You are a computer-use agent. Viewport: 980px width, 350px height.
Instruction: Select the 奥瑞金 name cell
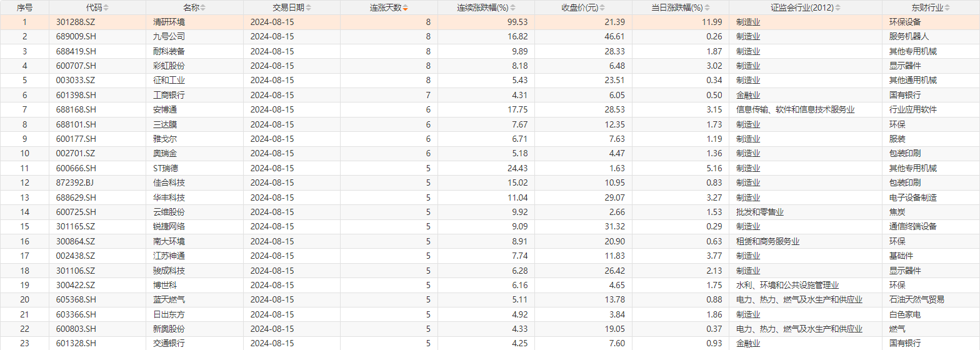tap(165, 153)
